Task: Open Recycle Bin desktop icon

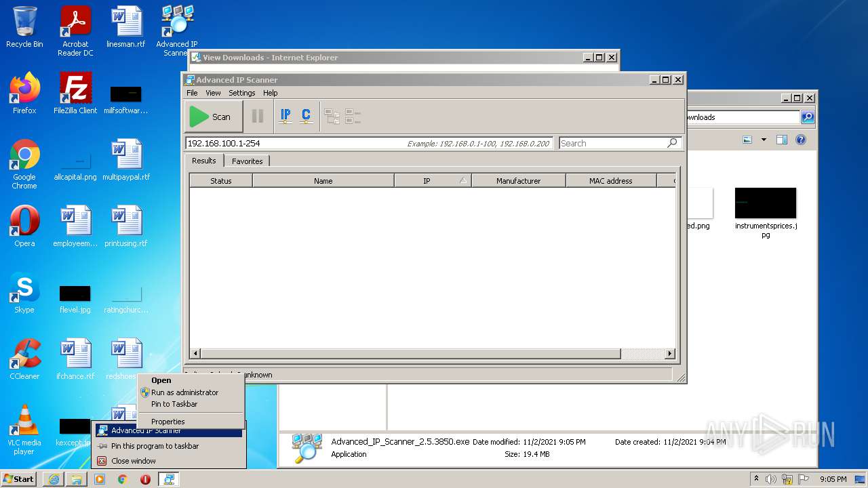Action: pos(24,27)
